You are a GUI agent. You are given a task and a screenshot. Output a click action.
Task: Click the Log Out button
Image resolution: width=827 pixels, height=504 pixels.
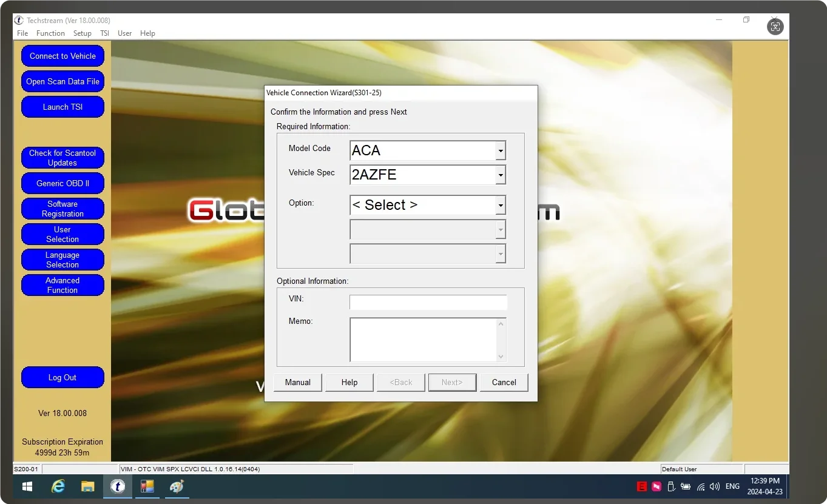62,377
